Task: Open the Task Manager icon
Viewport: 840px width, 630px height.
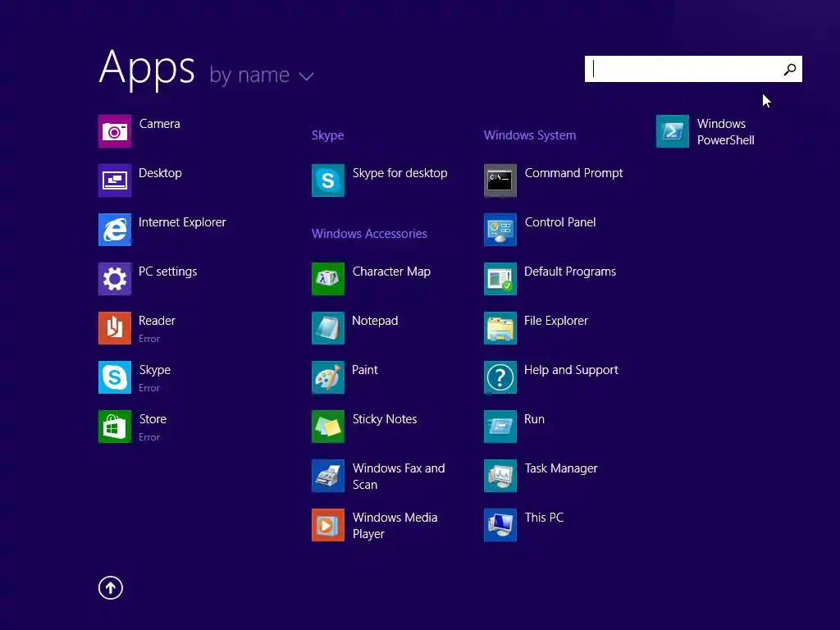Action: (x=500, y=476)
